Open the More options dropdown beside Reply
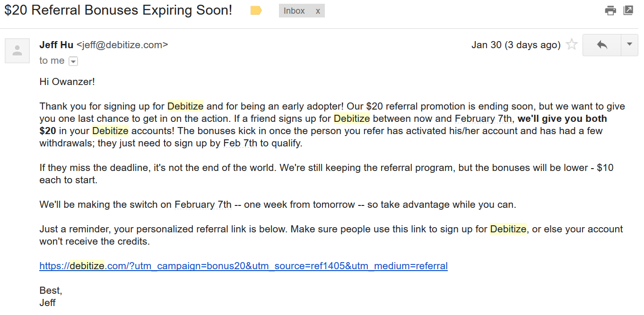 point(629,45)
